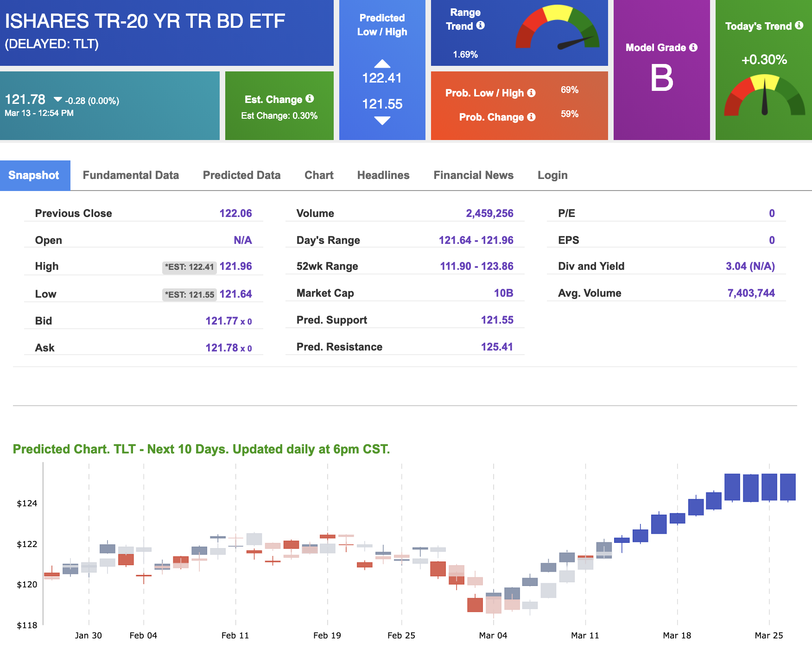The height and width of the screenshot is (650, 812).
Task: Click the Range Trend 1.69% value
Action: point(465,54)
